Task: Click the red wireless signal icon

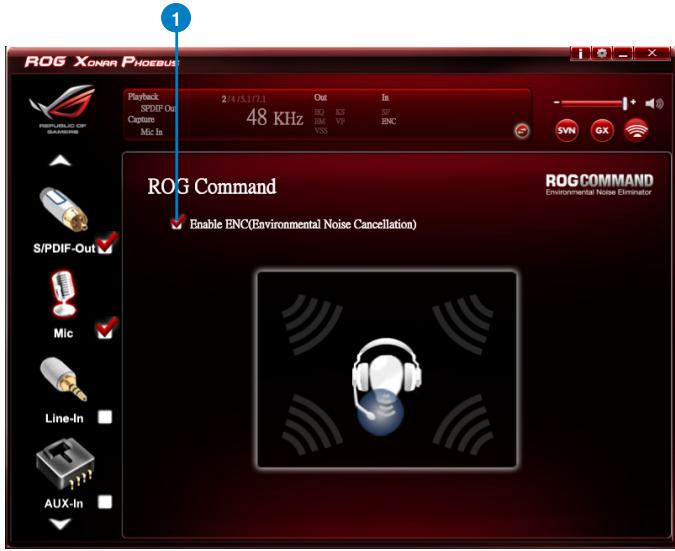Action: tap(636, 130)
